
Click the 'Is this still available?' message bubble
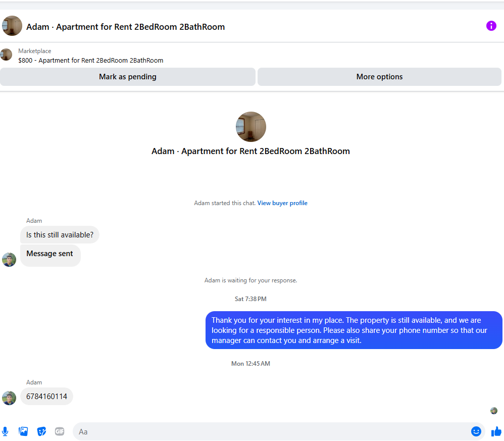tap(60, 235)
